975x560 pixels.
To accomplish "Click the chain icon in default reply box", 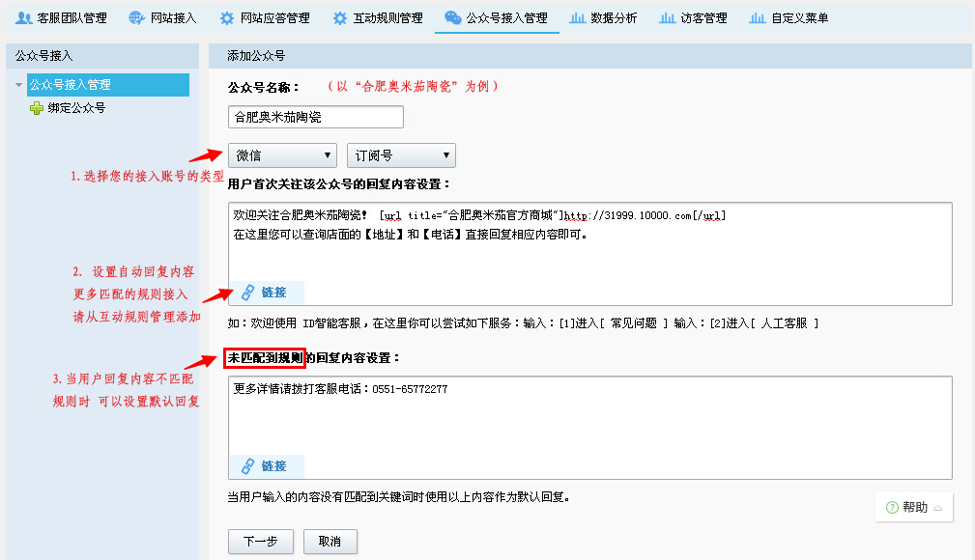I will pyautogui.click(x=247, y=466).
